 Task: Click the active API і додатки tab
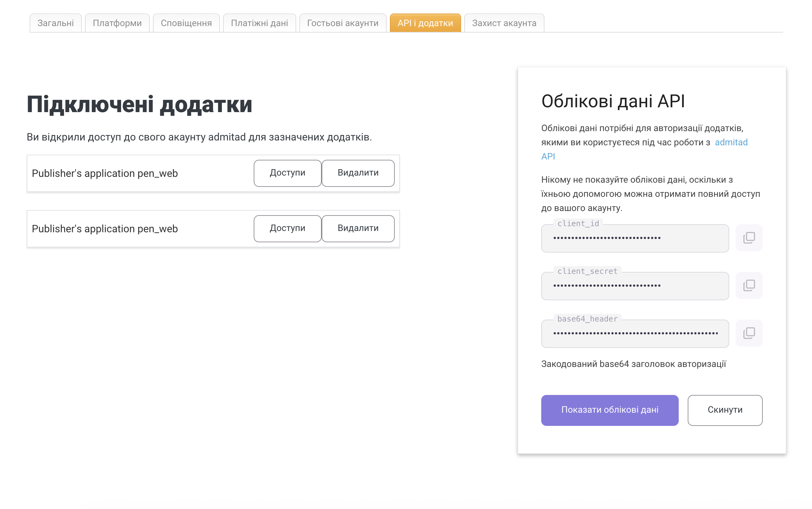pyautogui.click(x=425, y=23)
